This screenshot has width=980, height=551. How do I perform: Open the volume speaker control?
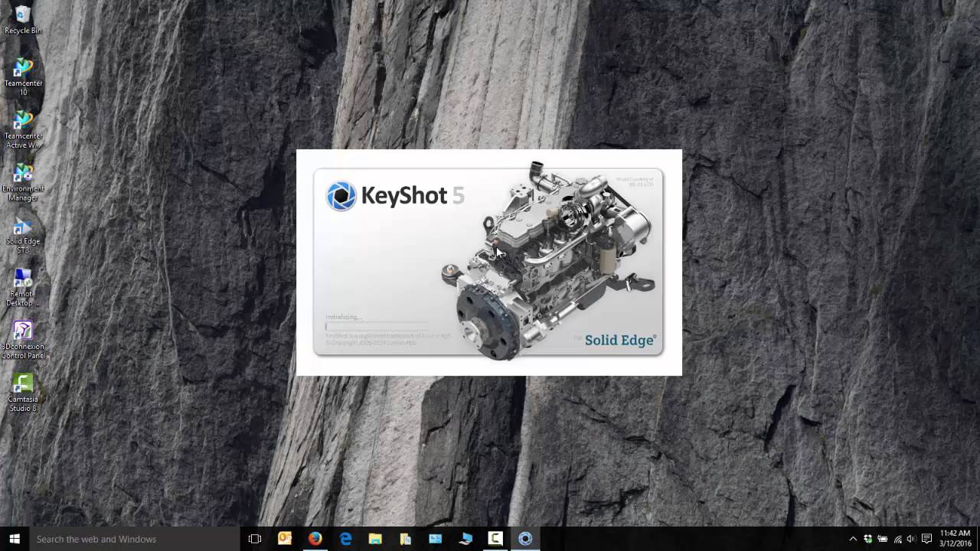click(x=911, y=539)
